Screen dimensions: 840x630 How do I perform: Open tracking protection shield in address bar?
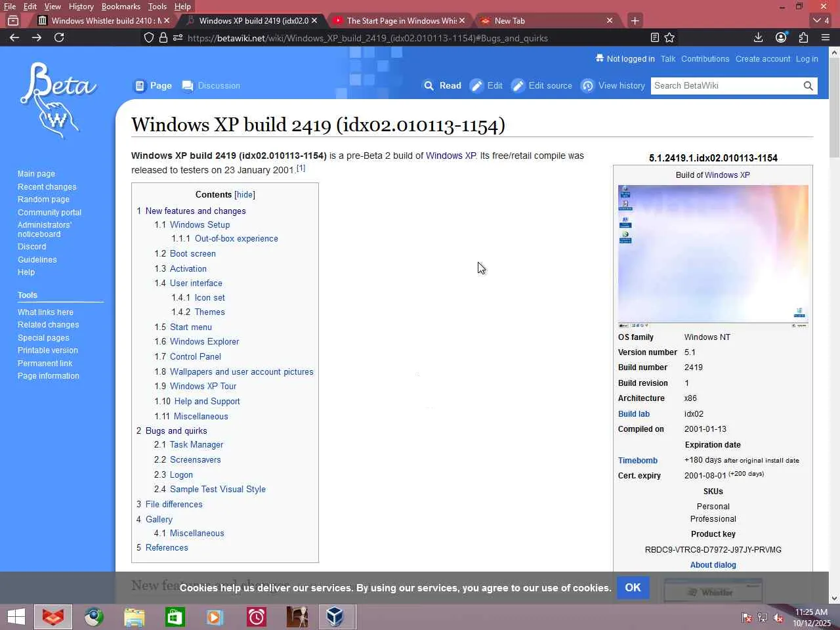[x=149, y=37]
